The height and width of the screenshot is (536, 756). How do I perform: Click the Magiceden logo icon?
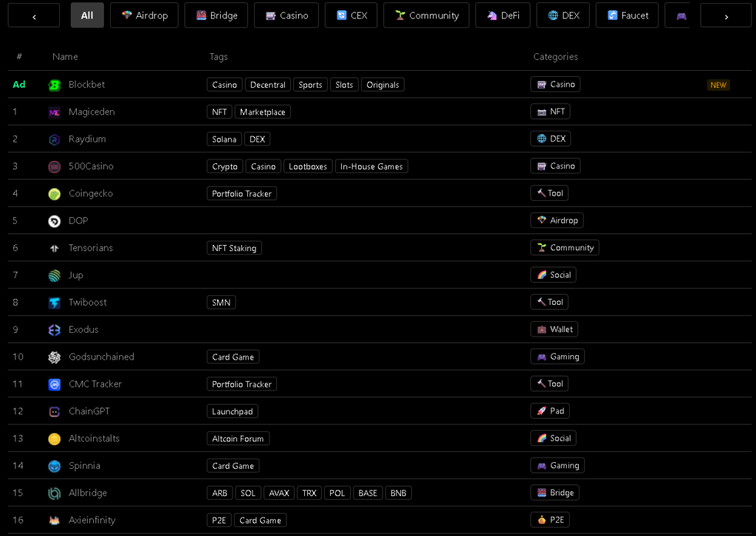click(54, 112)
